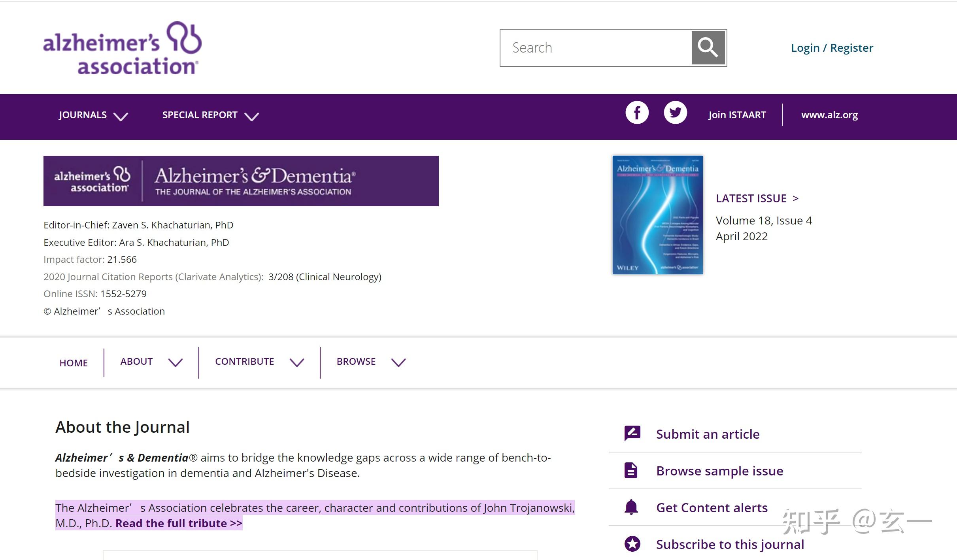Expand the SPECIAL REPORT dropdown
The width and height of the screenshot is (957, 560).
tap(210, 115)
